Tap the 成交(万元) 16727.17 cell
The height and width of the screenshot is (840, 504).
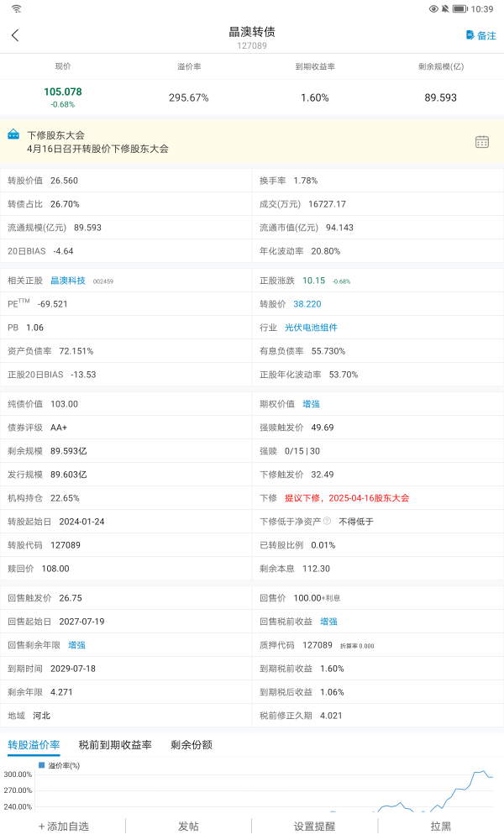pos(378,204)
